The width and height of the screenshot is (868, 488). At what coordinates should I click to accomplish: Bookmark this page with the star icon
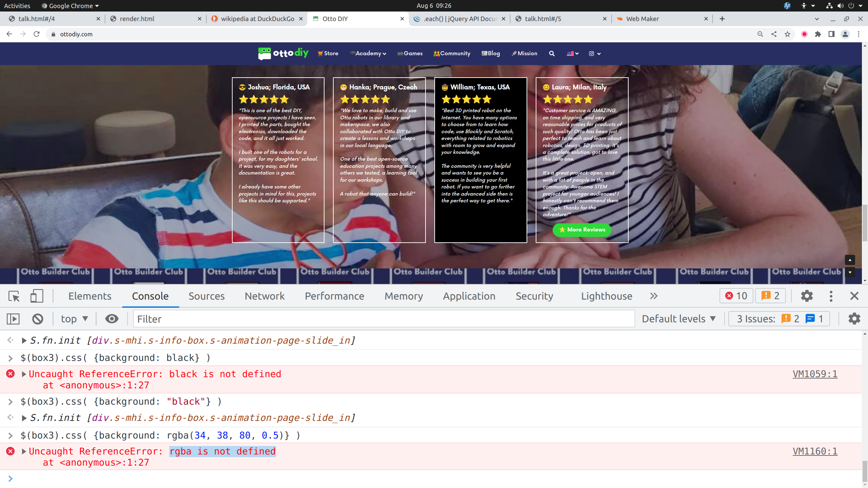pyautogui.click(x=787, y=34)
